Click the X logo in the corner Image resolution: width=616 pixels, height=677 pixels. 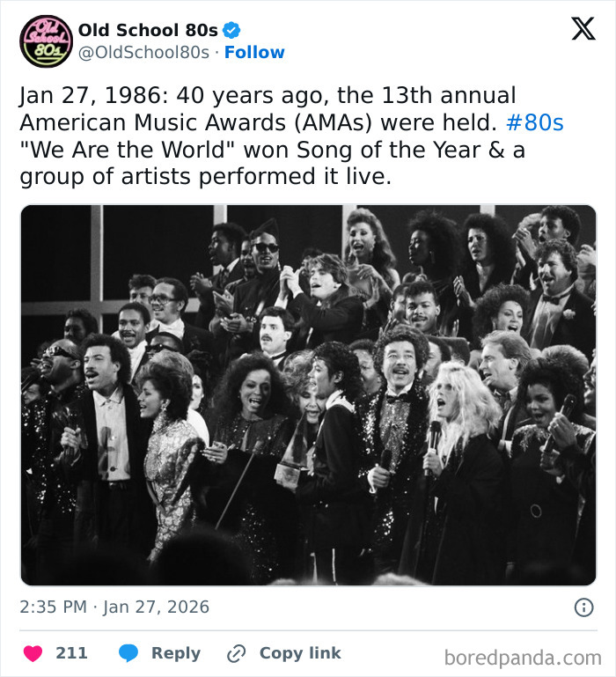[x=583, y=29]
